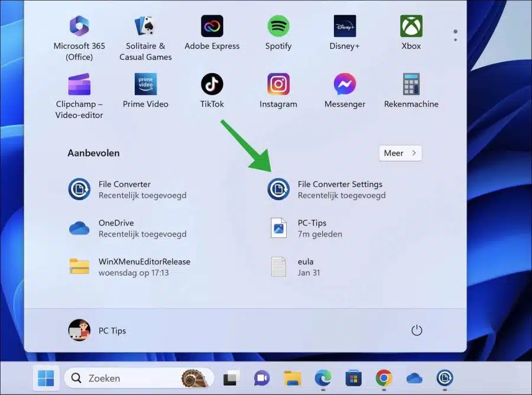Open Rekenmachine calculator app
Screen dimensions: 532x395
411,90
